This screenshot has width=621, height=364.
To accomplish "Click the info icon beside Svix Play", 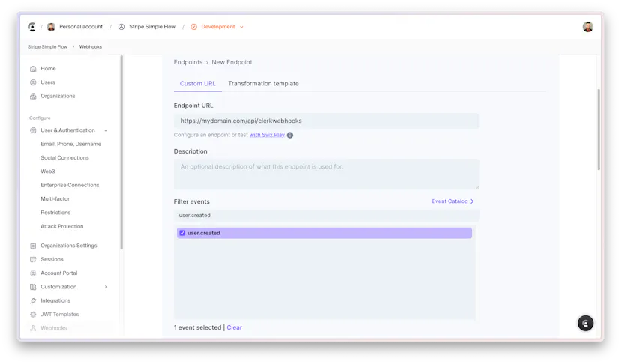I will (290, 136).
